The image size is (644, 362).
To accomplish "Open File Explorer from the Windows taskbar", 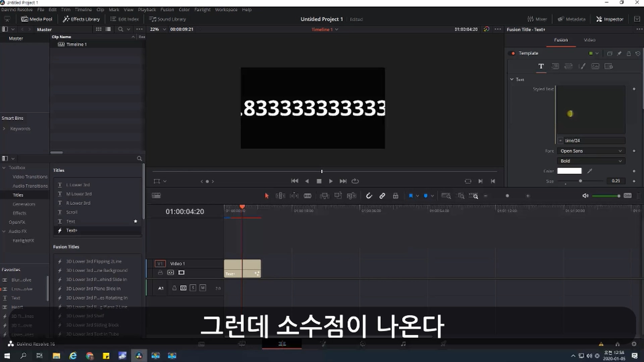I will tap(56, 356).
